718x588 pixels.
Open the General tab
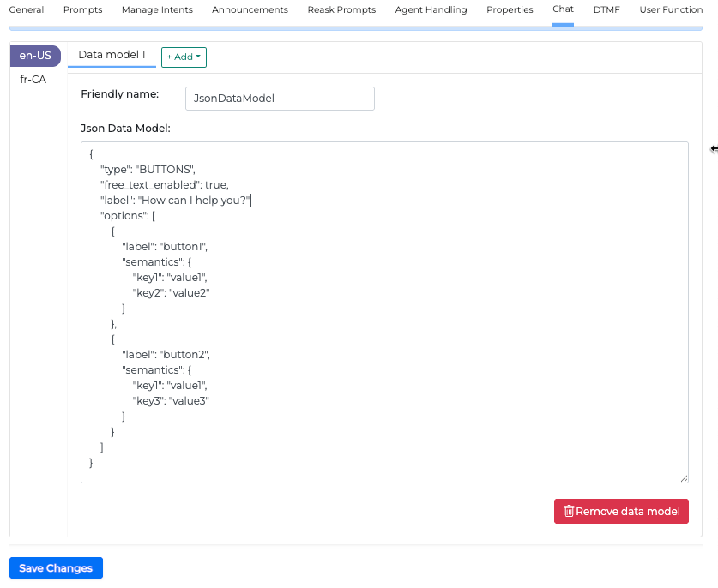[x=26, y=10]
